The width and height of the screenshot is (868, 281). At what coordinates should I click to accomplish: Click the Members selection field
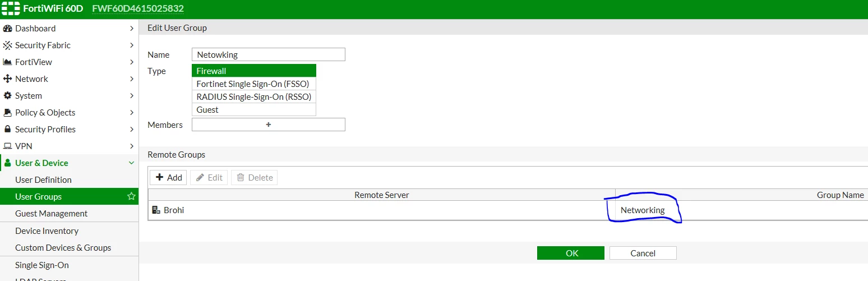point(269,125)
